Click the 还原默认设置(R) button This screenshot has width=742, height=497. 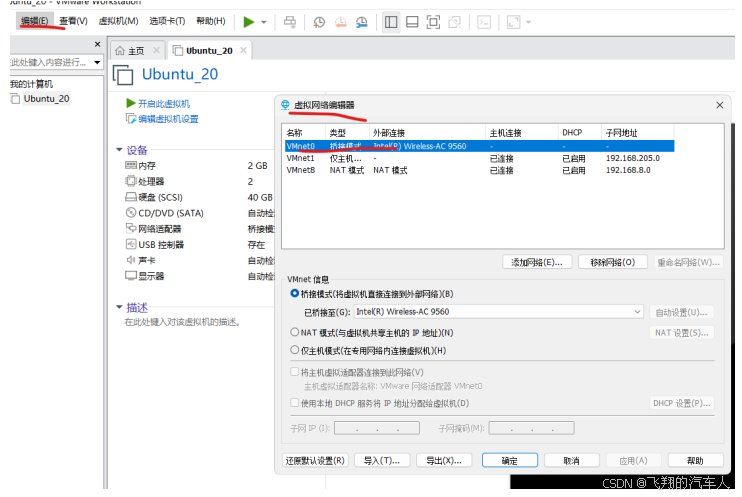click(x=315, y=461)
